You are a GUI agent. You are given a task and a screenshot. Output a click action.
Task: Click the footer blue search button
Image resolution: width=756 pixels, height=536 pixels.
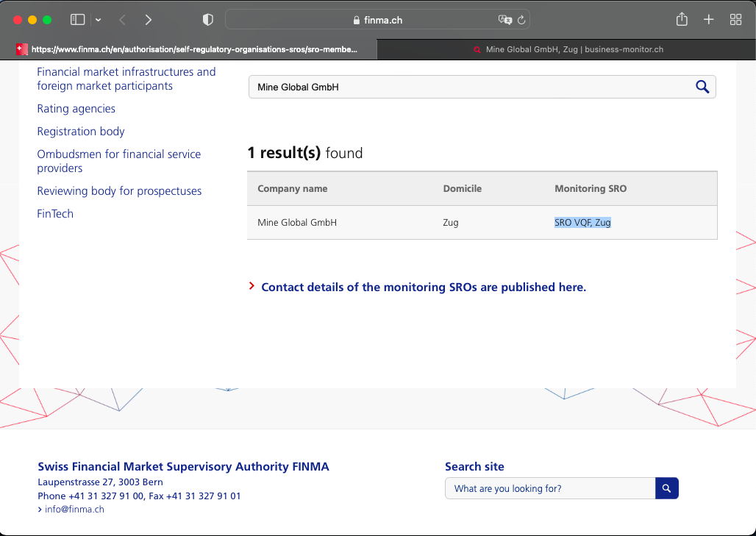667,488
